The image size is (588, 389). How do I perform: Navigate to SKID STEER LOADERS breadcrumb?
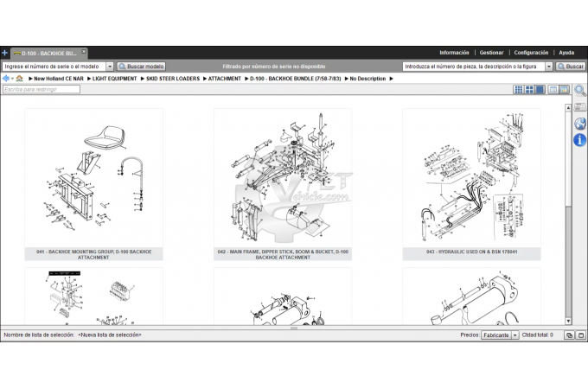click(x=172, y=79)
